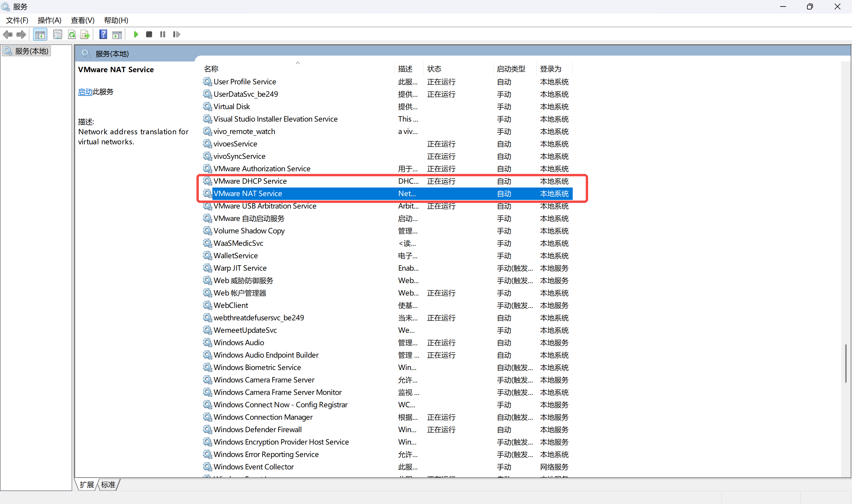The width and height of the screenshot is (852, 504).
Task: Click the Export List toolbar icon
Action: tap(85, 34)
